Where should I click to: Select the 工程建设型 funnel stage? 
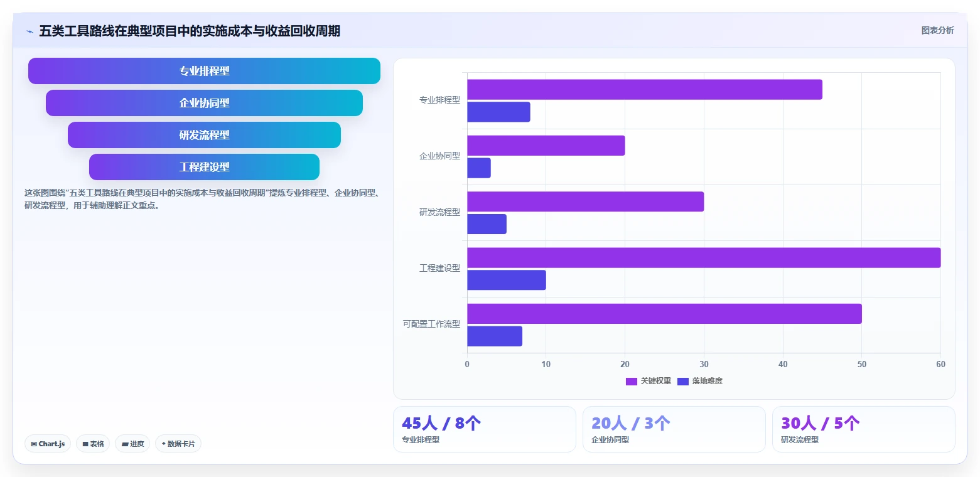[204, 167]
